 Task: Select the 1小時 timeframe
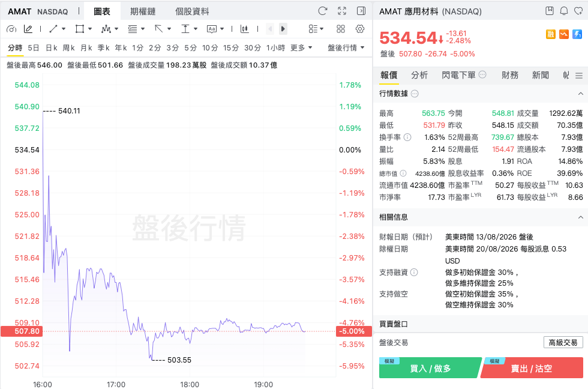(275, 47)
